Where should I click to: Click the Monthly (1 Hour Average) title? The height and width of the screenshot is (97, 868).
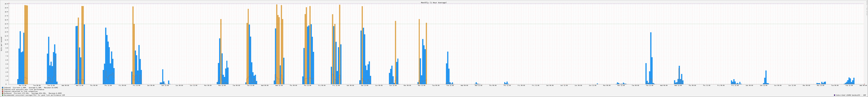point(434,3)
